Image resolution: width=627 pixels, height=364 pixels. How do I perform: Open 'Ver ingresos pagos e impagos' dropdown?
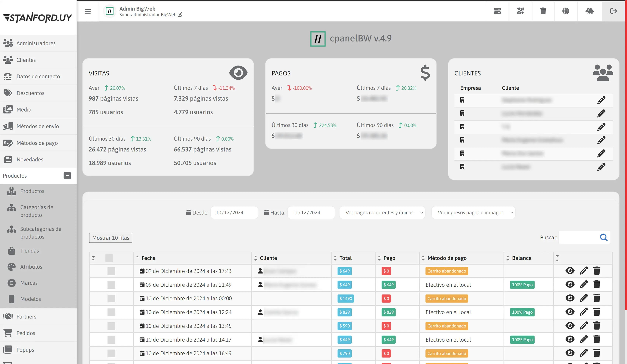473,213
